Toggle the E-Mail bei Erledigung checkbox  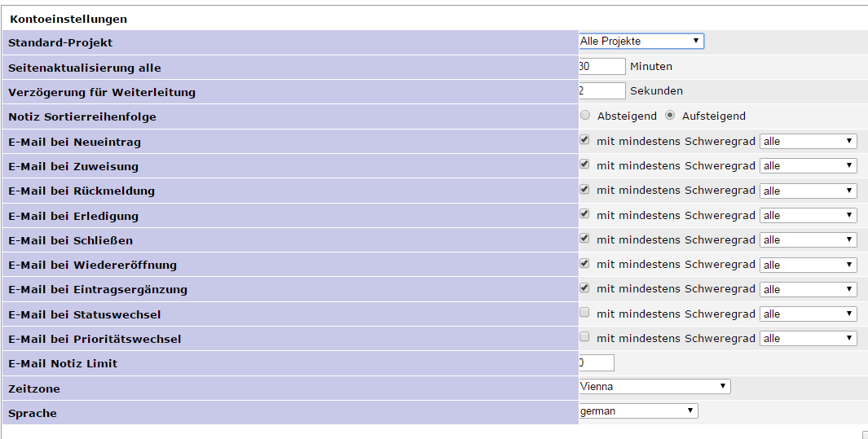point(584,214)
